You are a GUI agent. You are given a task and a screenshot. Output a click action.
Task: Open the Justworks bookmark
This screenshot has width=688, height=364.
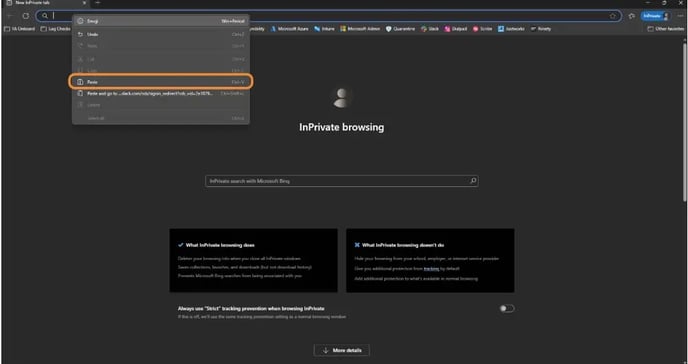coord(511,29)
